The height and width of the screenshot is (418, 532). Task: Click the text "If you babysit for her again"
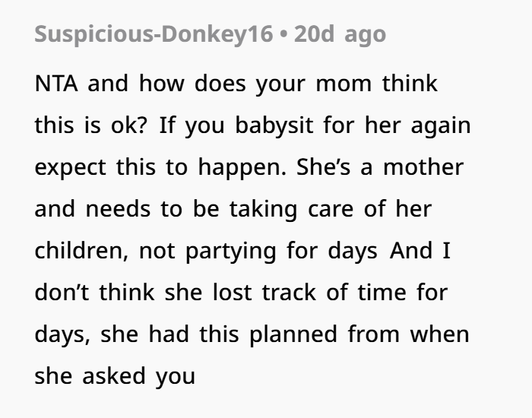point(315,126)
